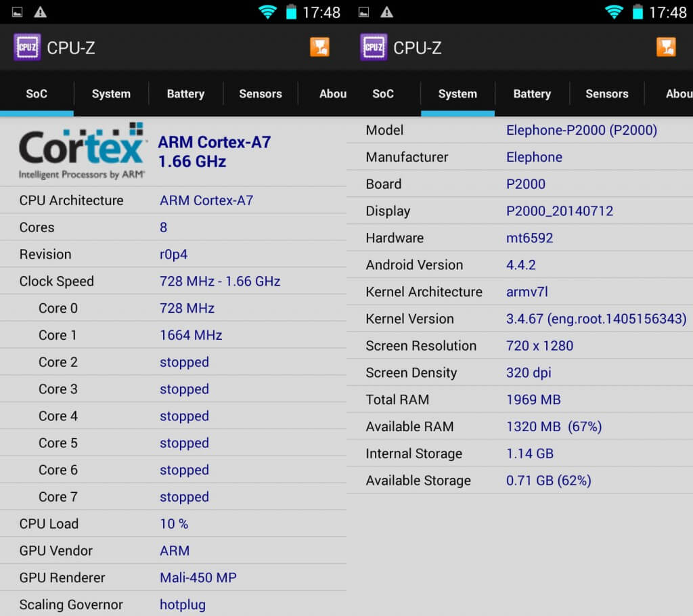The image size is (693, 616).
Task: Tap orange trophy icon in right screenshot
Action: [666, 47]
